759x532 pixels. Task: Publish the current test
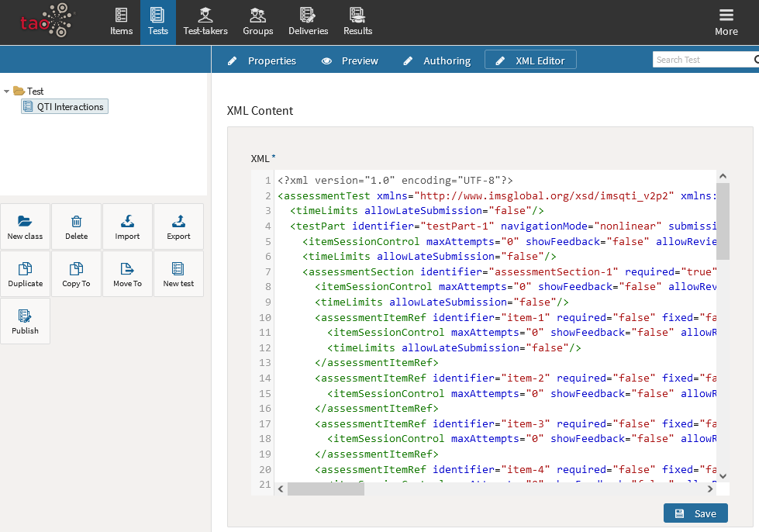[25, 320]
